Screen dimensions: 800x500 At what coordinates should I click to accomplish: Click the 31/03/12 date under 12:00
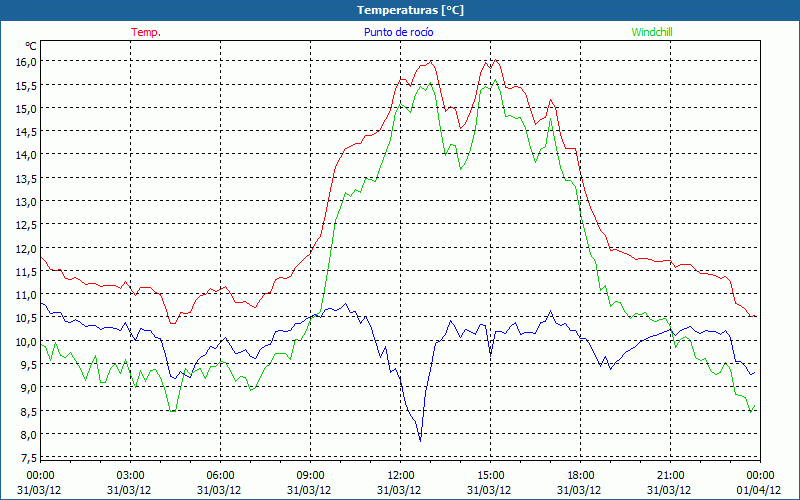coord(399,490)
